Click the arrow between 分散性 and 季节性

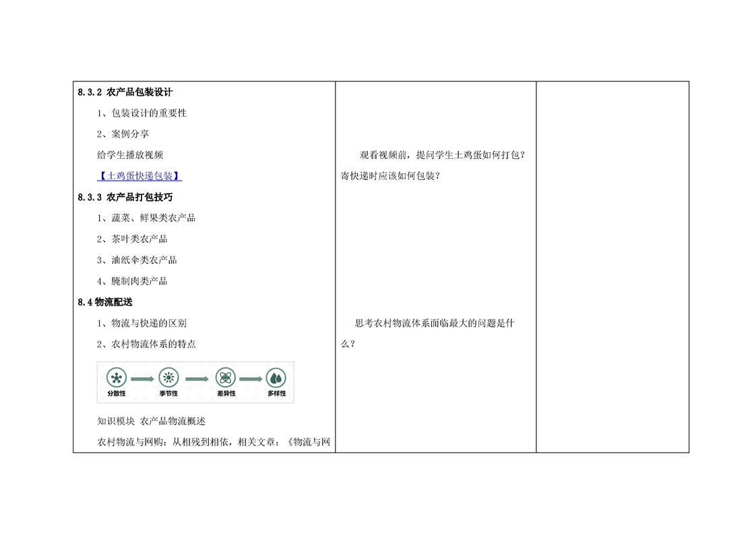[x=142, y=379]
